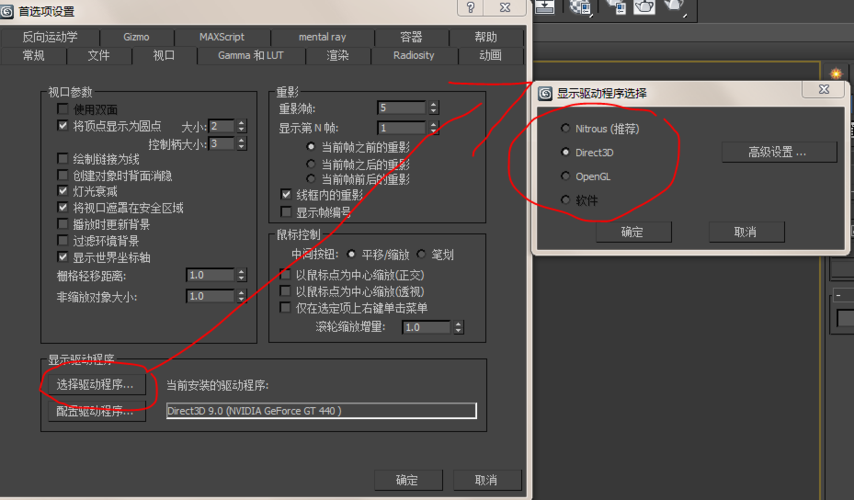
Task: Select 当前帧前后的重影 radio button
Action: 310,179
